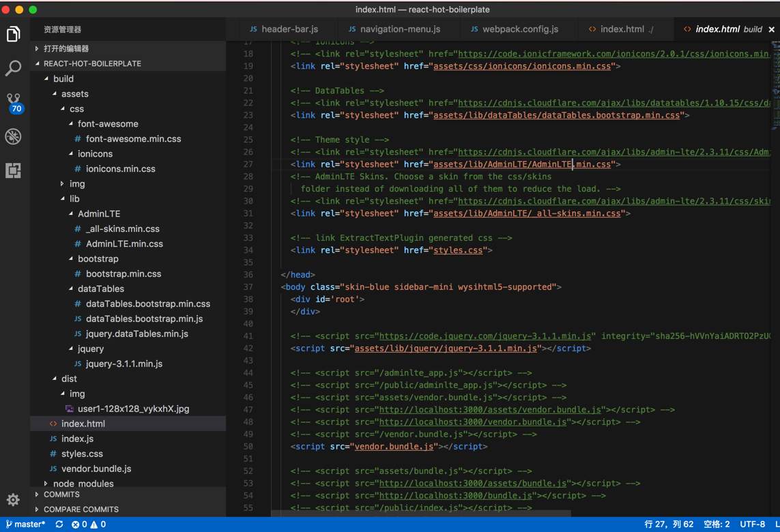
Task: Open the Extensions view icon
Action: tap(14, 171)
